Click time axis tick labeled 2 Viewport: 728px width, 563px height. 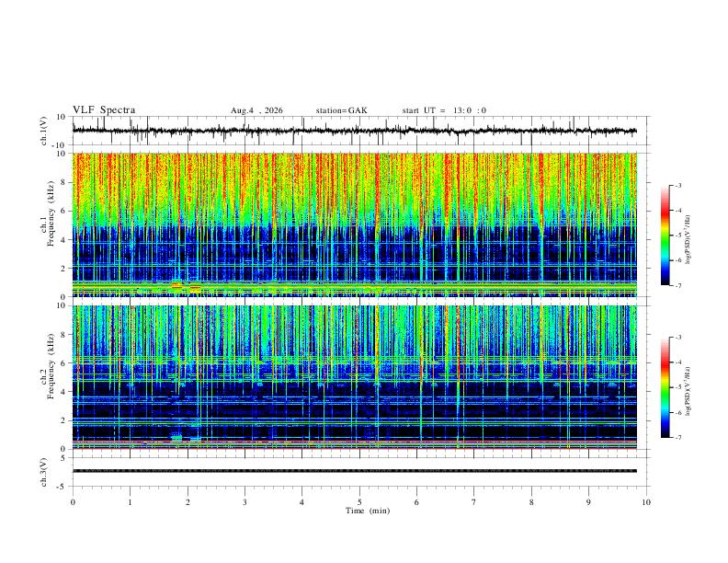[x=188, y=502]
